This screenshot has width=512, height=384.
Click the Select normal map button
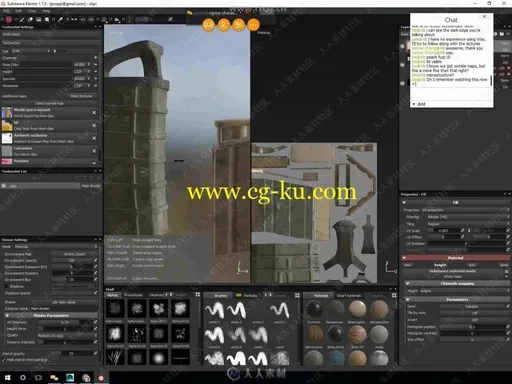coord(49,103)
